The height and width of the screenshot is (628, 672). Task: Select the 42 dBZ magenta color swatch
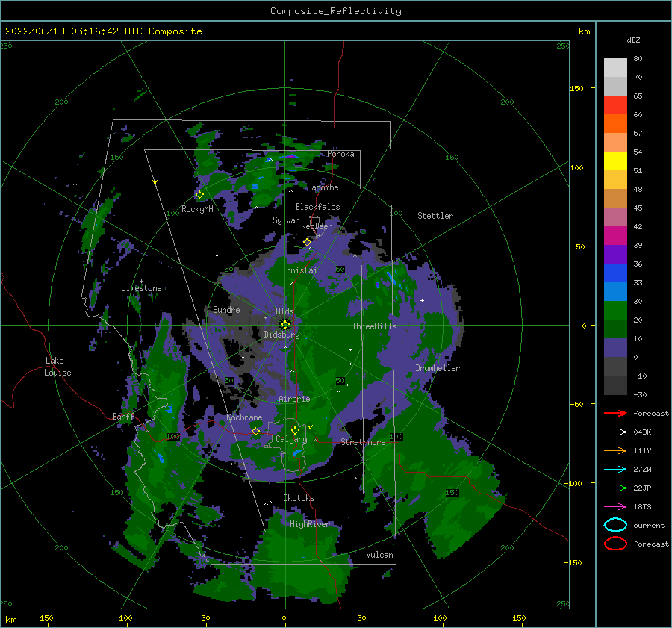(x=615, y=235)
